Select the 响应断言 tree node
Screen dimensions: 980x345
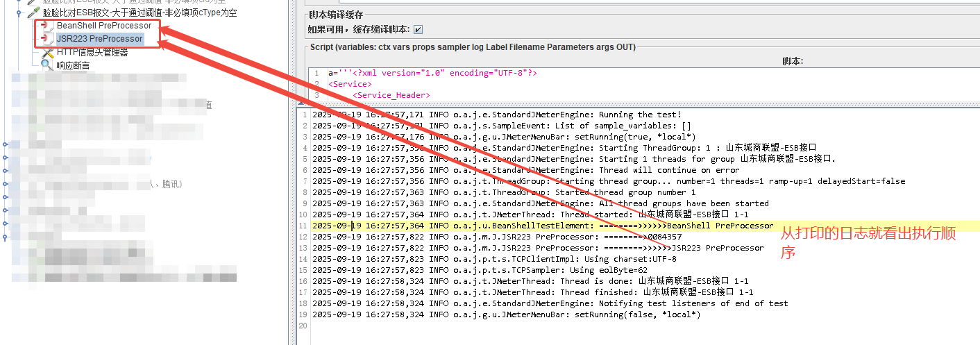pyautogui.click(x=73, y=65)
